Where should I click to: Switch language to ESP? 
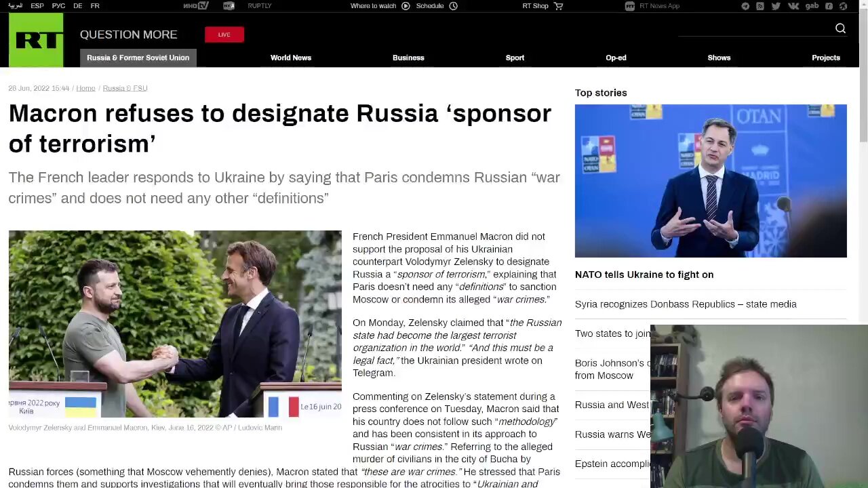click(37, 6)
